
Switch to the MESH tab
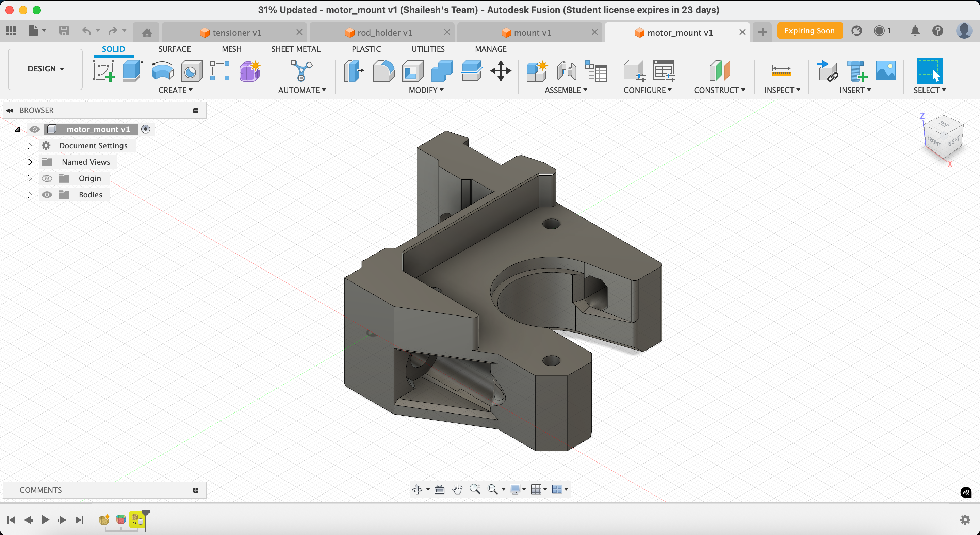click(x=232, y=49)
